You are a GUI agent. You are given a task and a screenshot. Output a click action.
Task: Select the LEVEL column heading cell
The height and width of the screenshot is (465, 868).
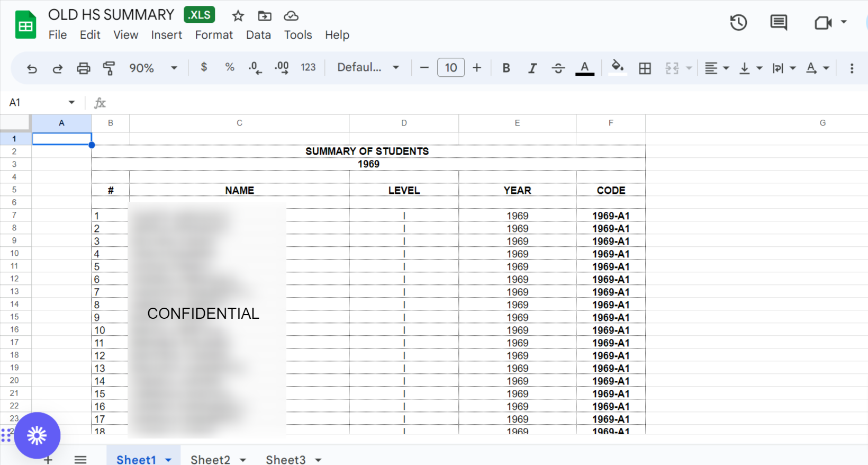[x=404, y=190]
